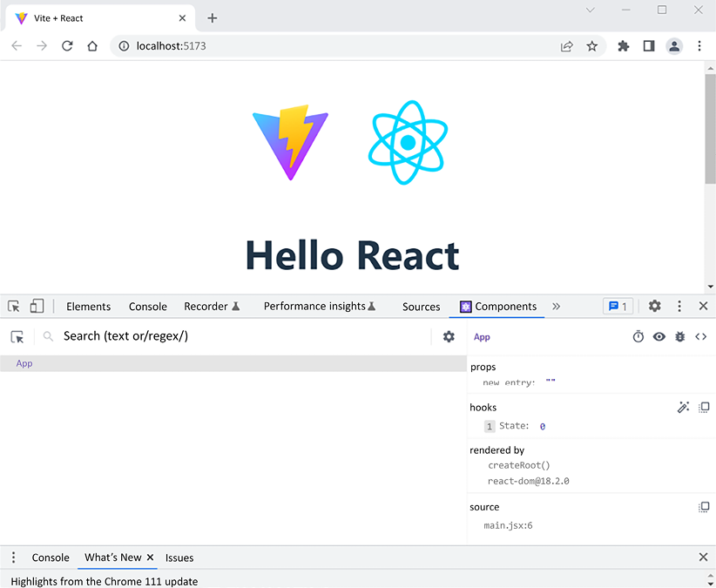Select the App component in tree
Screen dimensions: 716x588
pos(24,363)
